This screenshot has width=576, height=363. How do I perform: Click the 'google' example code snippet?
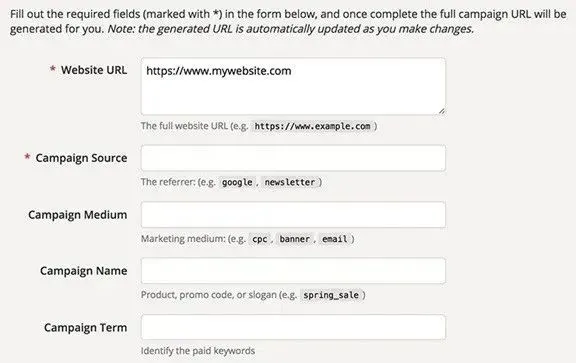237,182
